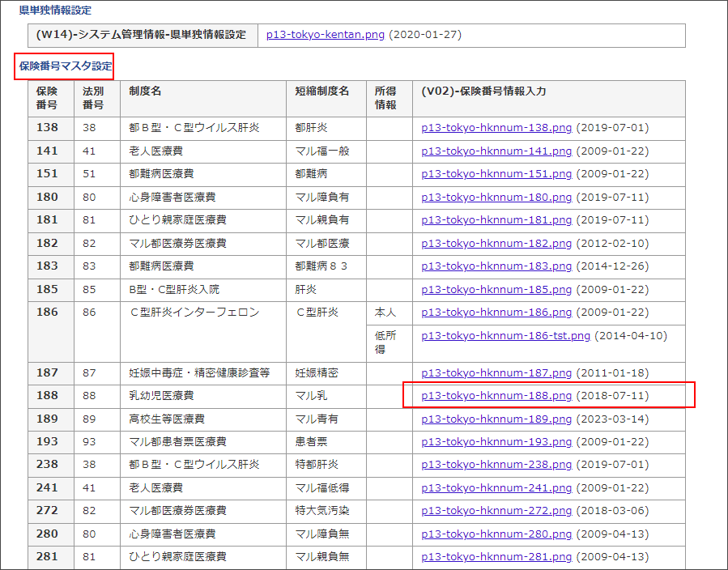Open p13-tokyo-hknnum-186-tst.png link

pos(506,335)
